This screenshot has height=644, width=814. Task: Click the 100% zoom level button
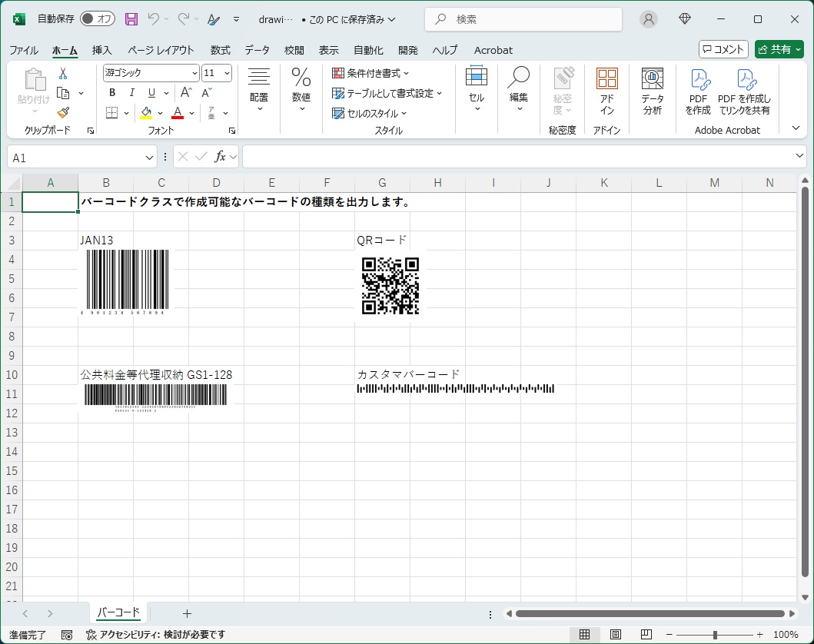coord(786,635)
